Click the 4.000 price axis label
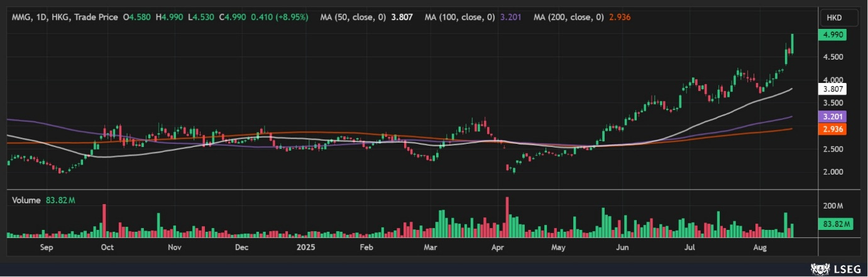This screenshot has height=277, width=868. [x=833, y=80]
